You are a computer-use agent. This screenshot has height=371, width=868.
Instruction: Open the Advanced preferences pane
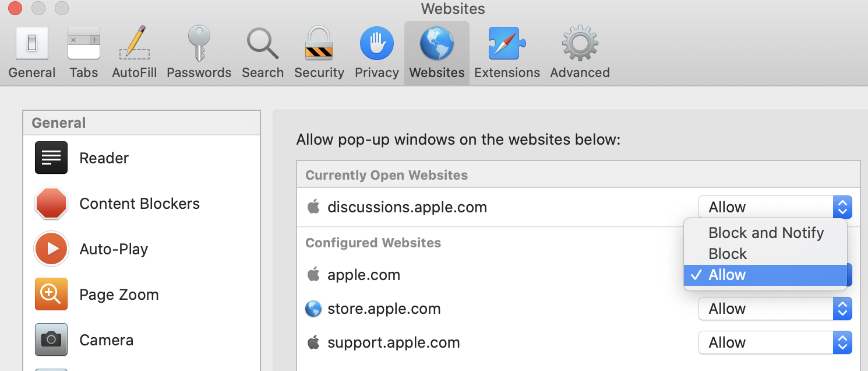(x=580, y=52)
